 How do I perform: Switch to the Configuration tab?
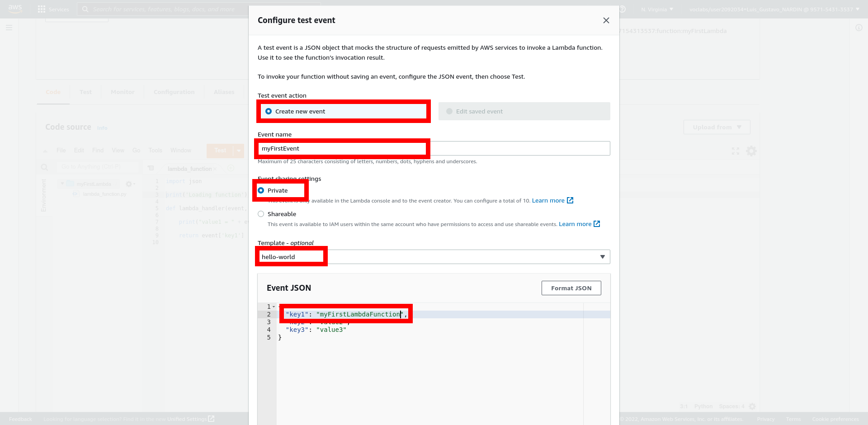click(x=174, y=92)
